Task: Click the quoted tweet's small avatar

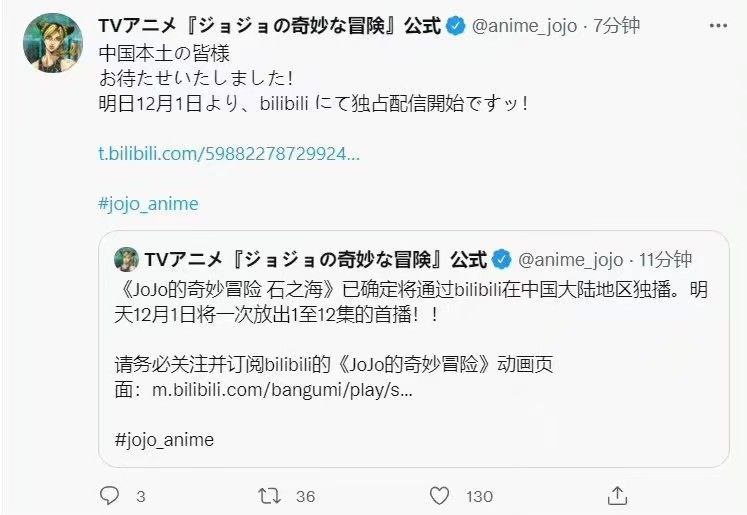Action: [x=127, y=259]
